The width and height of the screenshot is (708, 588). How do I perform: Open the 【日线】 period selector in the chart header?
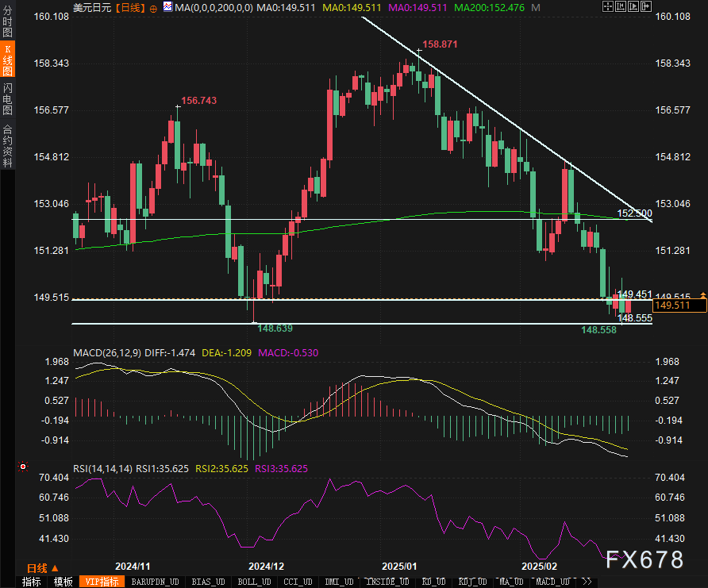tap(129, 7)
